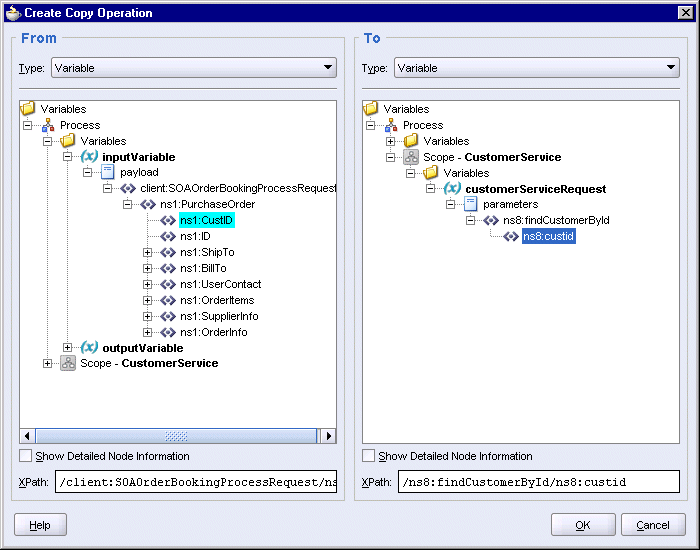Click the element icon beside client:SOAOrderBookingProcessRequest
The width and height of the screenshot is (700, 550).
[128, 188]
